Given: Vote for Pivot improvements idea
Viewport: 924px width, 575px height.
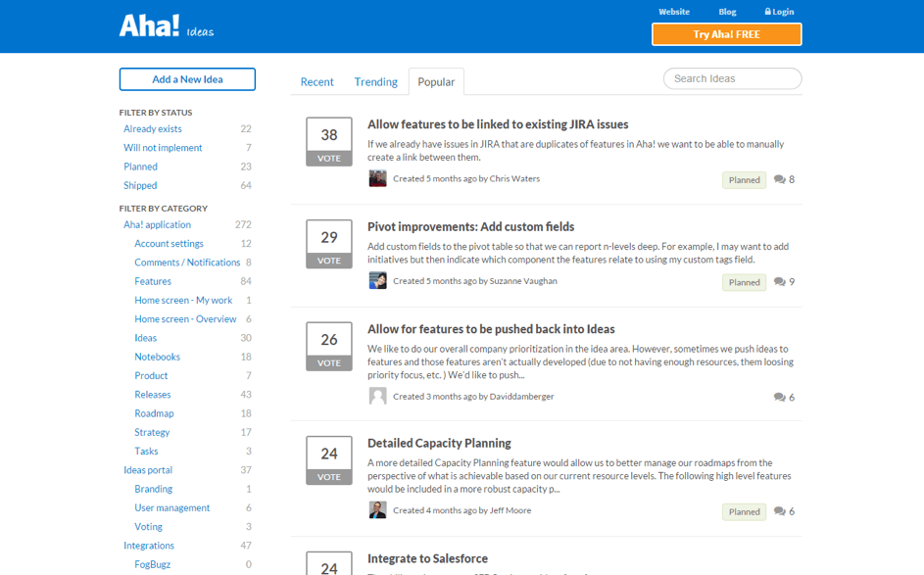Looking at the screenshot, I should 329,261.
